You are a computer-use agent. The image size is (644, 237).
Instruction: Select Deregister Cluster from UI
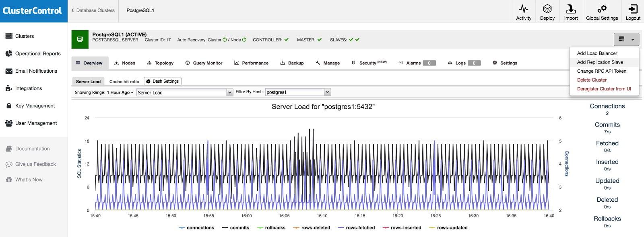604,89
